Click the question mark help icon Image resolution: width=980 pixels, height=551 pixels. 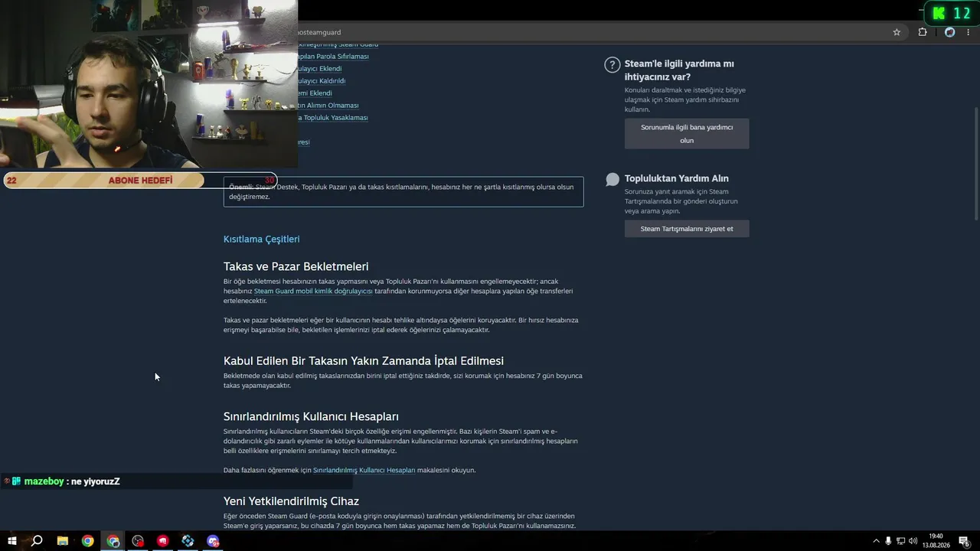[612, 65]
